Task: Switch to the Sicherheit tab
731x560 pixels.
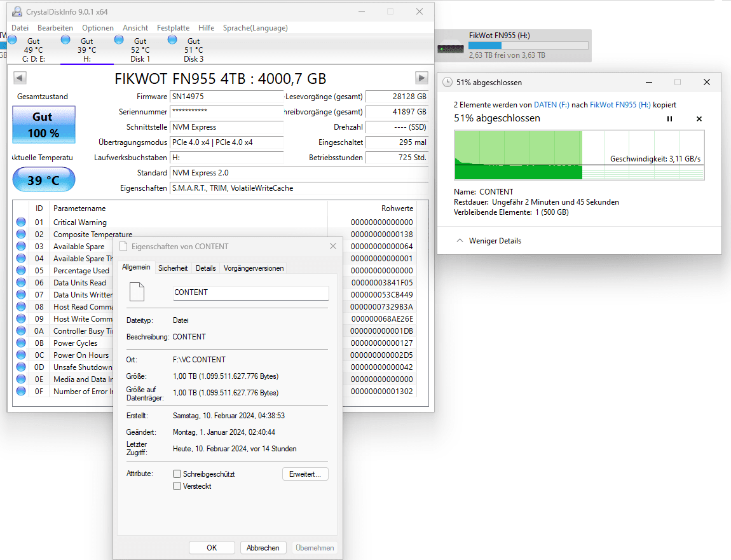Action: pyautogui.click(x=173, y=268)
